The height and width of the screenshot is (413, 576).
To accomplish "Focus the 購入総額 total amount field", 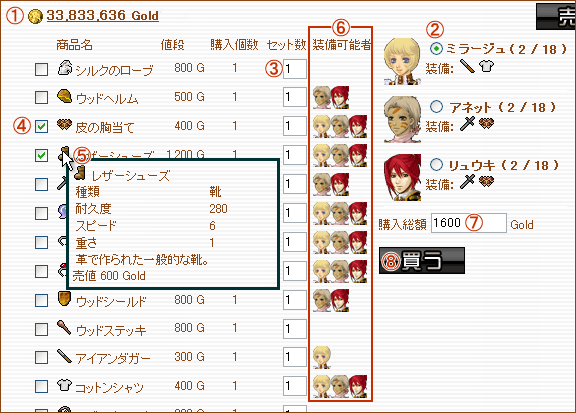I will click(469, 223).
